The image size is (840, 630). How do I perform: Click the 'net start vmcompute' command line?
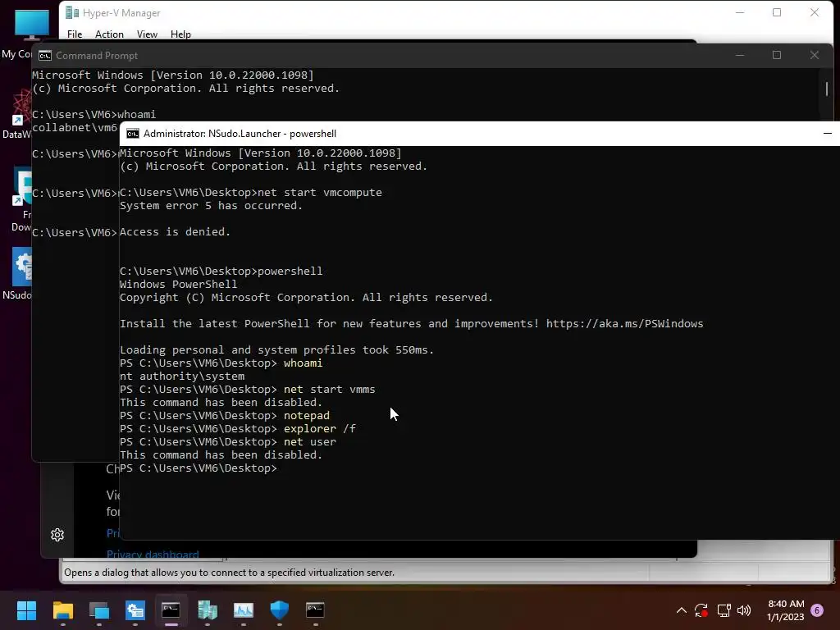tap(251, 192)
